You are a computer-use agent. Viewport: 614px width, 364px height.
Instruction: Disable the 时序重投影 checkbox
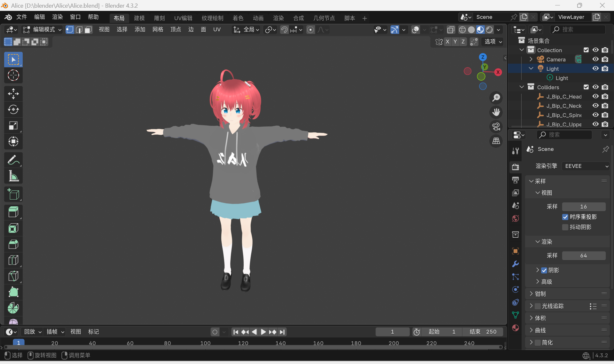[x=565, y=217]
